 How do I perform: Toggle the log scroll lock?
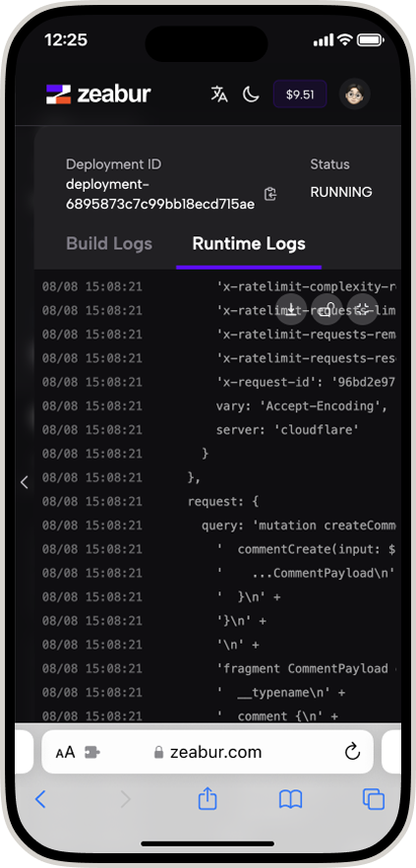[x=327, y=309]
